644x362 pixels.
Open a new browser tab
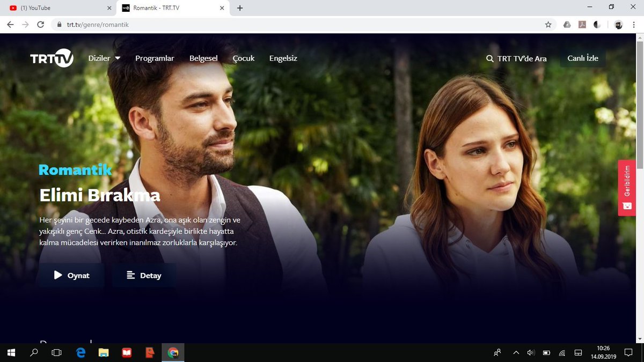[x=240, y=8]
